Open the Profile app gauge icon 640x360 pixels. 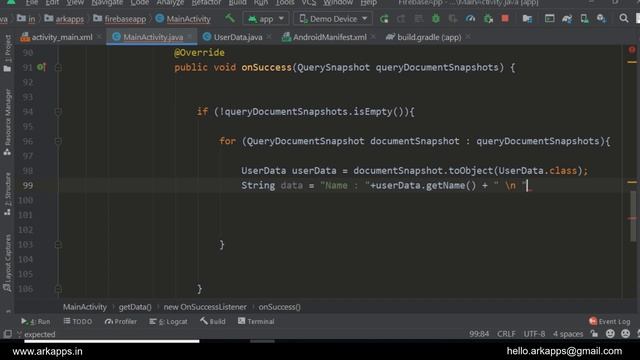(x=470, y=19)
